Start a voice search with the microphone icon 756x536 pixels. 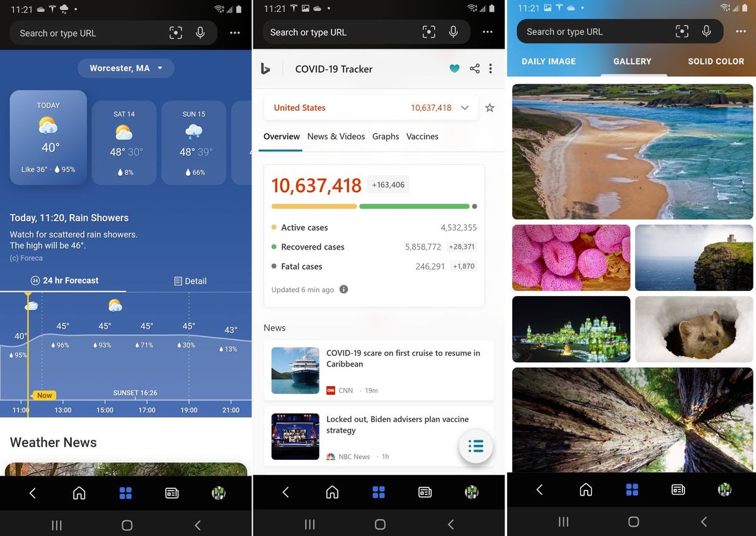coord(200,32)
